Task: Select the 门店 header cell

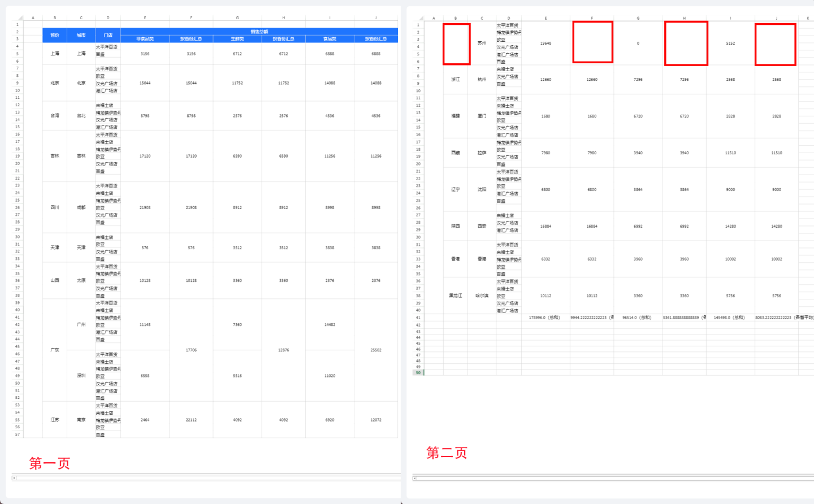Action: pyautogui.click(x=108, y=35)
